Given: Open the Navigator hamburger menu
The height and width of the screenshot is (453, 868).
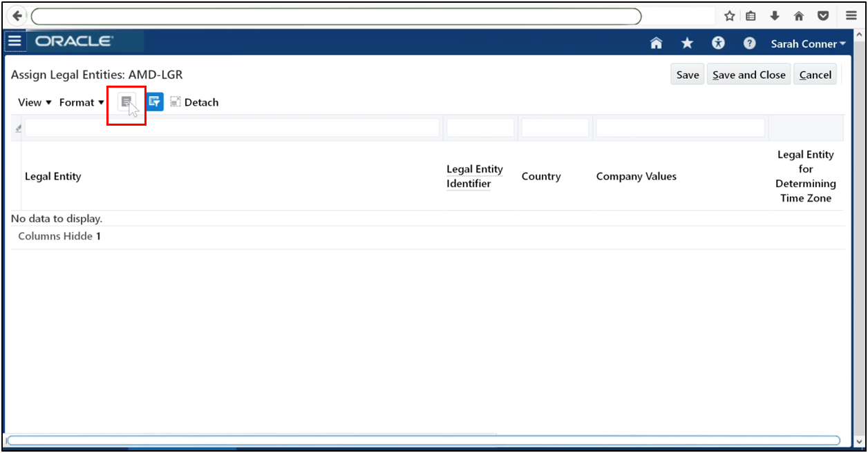Looking at the screenshot, I should coord(15,40).
